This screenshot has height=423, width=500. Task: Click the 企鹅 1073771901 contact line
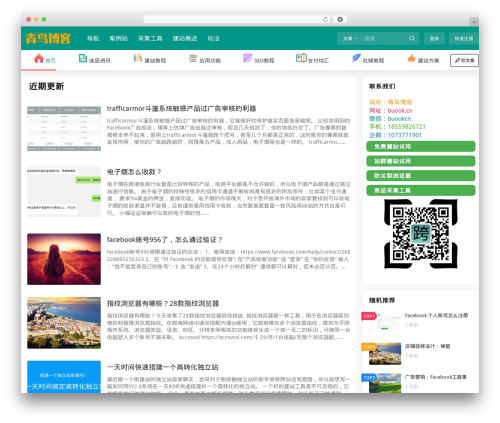pyautogui.click(x=395, y=135)
